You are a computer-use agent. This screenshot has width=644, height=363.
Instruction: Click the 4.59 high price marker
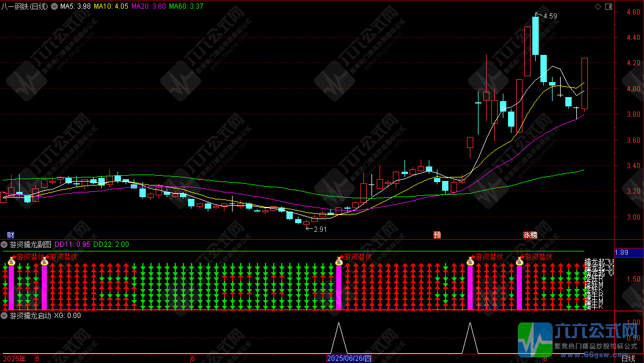pos(549,16)
